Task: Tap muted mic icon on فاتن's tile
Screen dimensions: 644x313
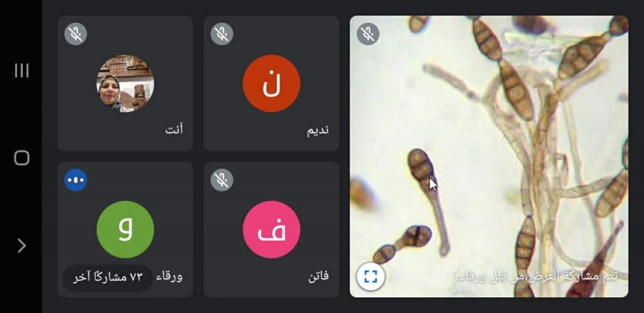Action: coord(222,179)
